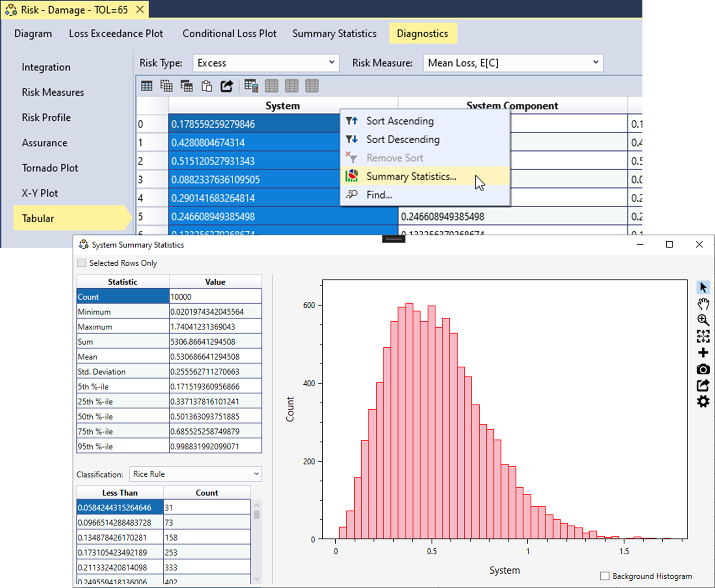The height and width of the screenshot is (588, 715).
Task: Choose Sort Descending from the context menu
Action: tap(404, 139)
